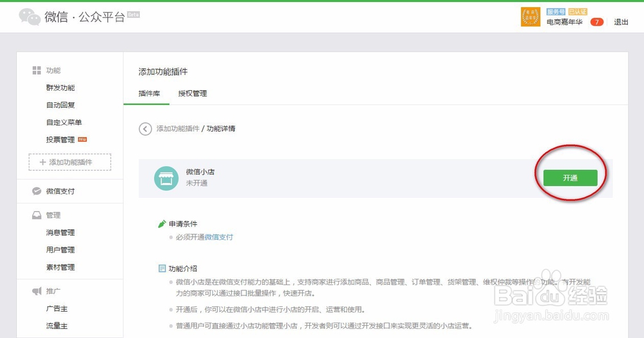Open 自定义菜单 in the sidebar

pyautogui.click(x=64, y=122)
